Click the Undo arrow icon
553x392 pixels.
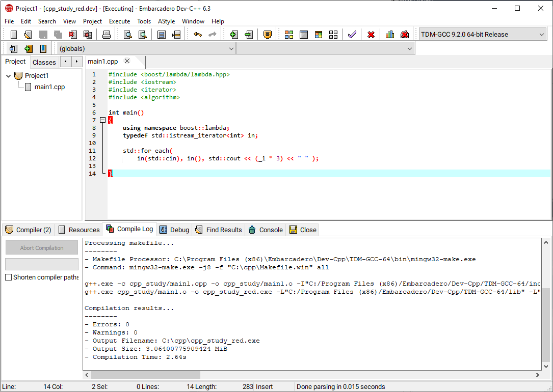[x=198, y=35]
